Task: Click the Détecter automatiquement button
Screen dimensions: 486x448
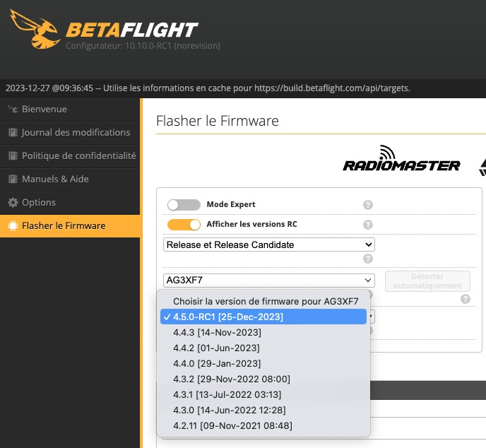Action: [427, 281]
